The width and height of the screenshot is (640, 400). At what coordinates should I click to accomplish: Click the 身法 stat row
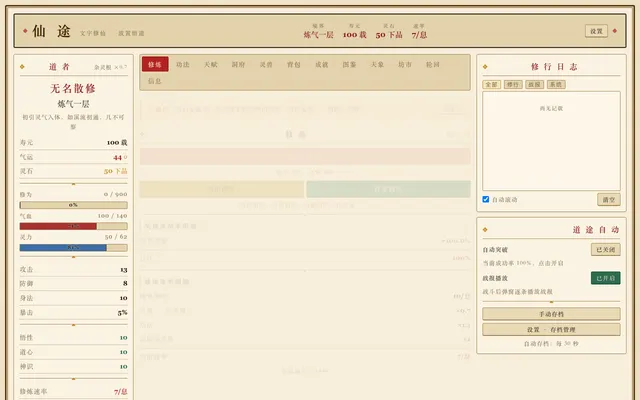point(73,298)
